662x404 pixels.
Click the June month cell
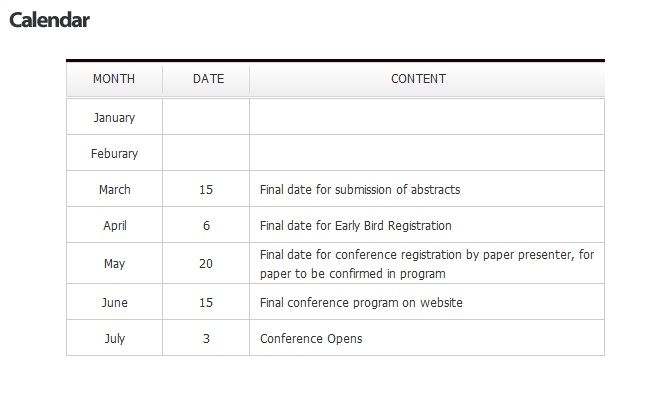point(114,302)
